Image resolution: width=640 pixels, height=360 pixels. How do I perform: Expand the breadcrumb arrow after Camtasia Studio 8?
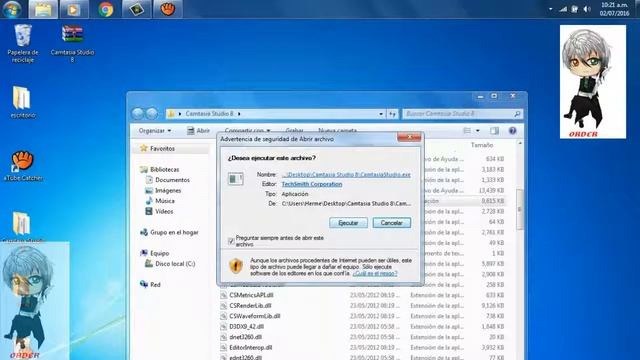[x=239, y=114]
